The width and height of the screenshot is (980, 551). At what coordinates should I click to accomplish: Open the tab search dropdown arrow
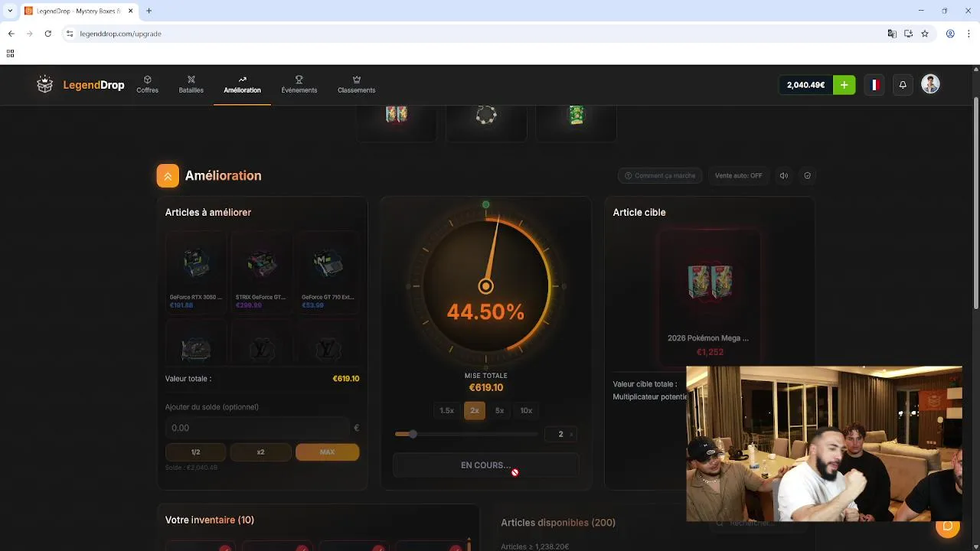point(10,11)
